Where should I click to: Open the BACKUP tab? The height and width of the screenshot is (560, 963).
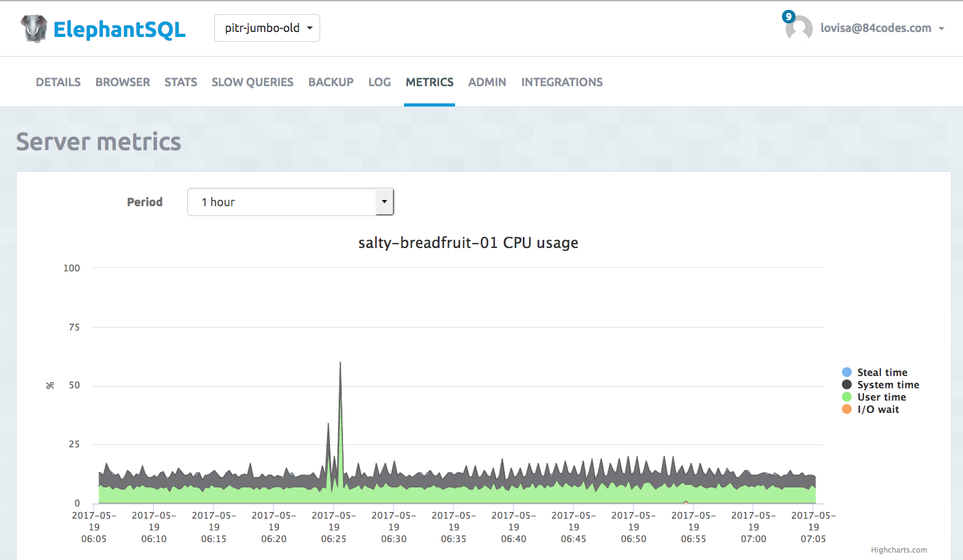(331, 82)
